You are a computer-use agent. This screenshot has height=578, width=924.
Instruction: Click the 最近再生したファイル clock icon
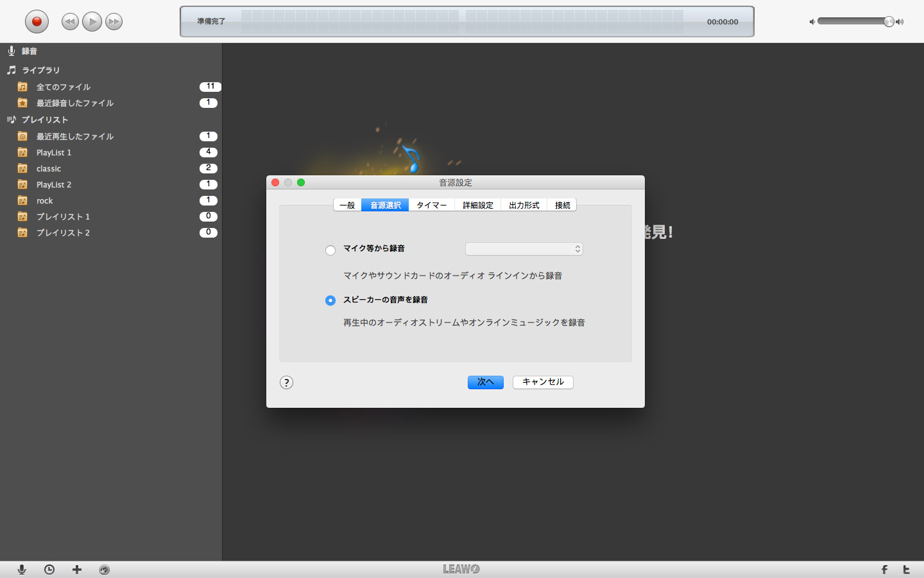pos(22,136)
